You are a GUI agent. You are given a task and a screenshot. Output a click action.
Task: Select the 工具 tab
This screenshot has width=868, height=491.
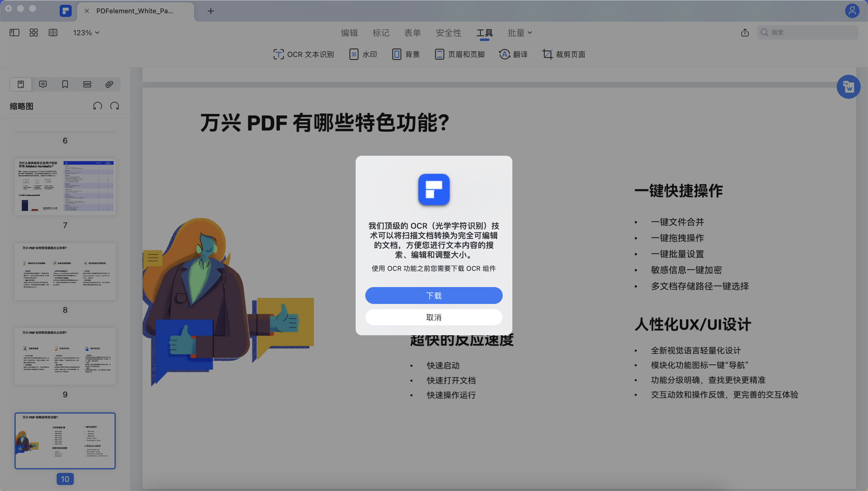tap(484, 33)
